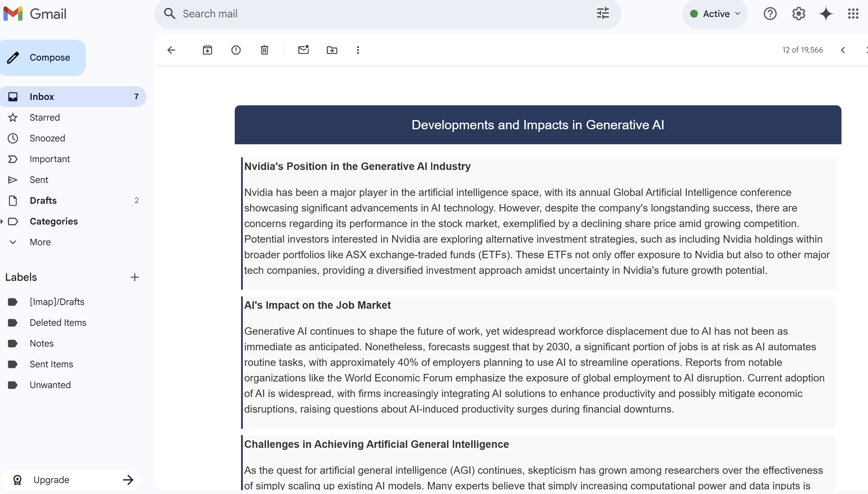Viewport: 868px width, 494px height.
Task: Open the search filter options slider icon
Action: [x=602, y=14]
